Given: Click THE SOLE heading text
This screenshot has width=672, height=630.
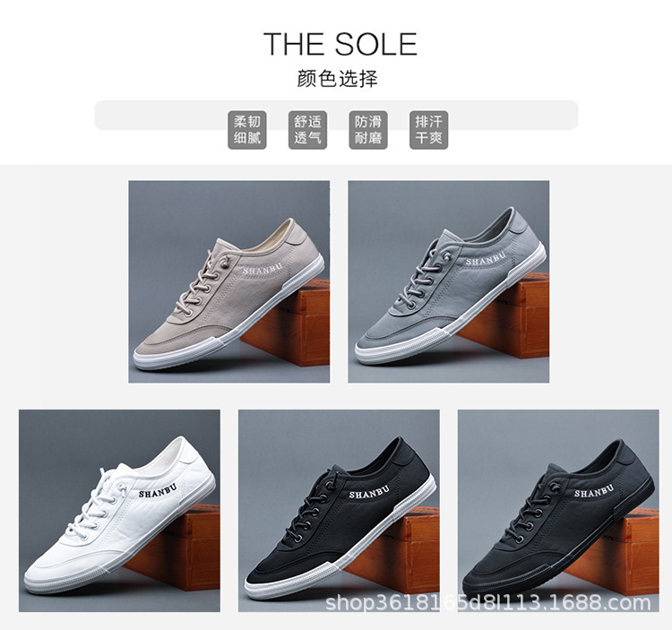Looking at the screenshot, I should [340, 44].
